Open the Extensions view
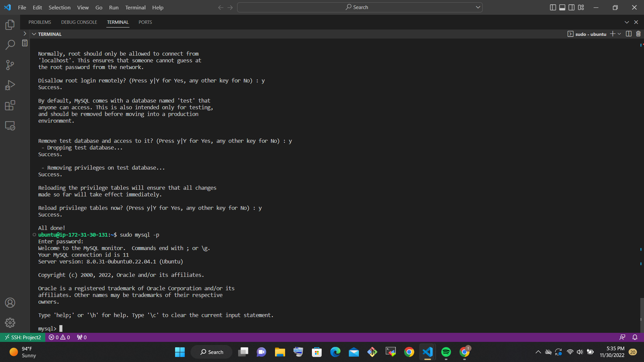Image resolution: width=644 pixels, height=362 pixels. (x=10, y=105)
